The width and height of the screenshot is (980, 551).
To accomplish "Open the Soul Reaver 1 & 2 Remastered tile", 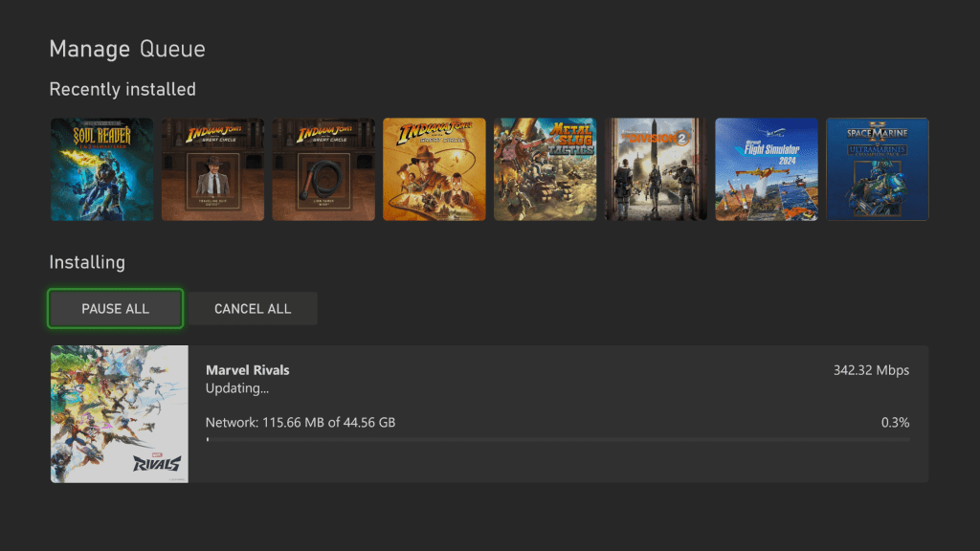I will tap(101, 169).
